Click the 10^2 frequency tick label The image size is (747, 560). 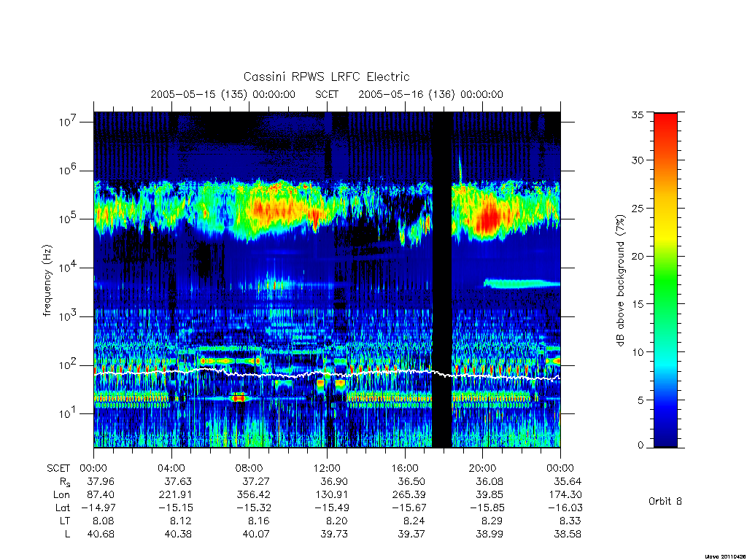pos(66,365)
